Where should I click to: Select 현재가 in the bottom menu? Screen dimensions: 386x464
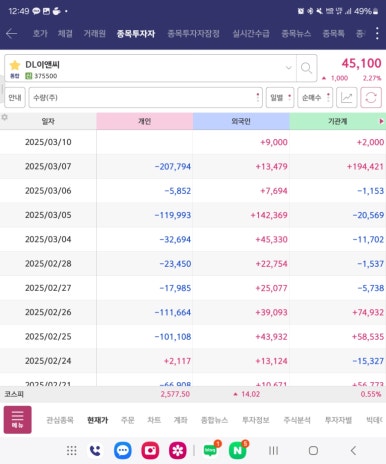pyautogui.click(x=97, y=420)
